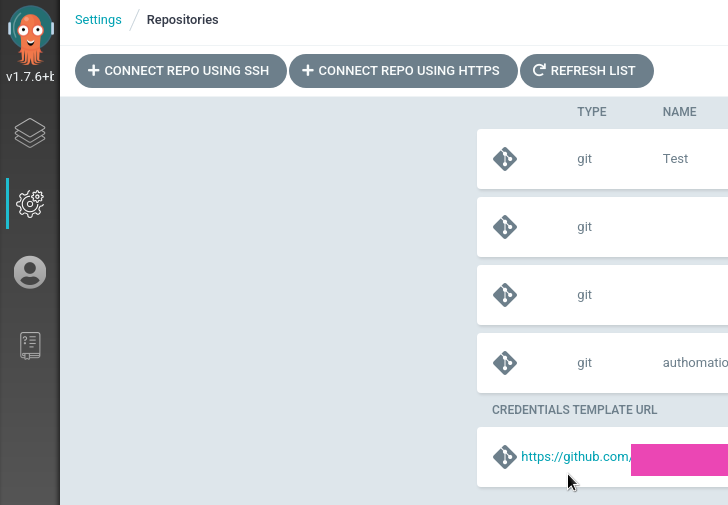Click the NAME column header
This screenshot has height=505, width=728.
point(679,112)
